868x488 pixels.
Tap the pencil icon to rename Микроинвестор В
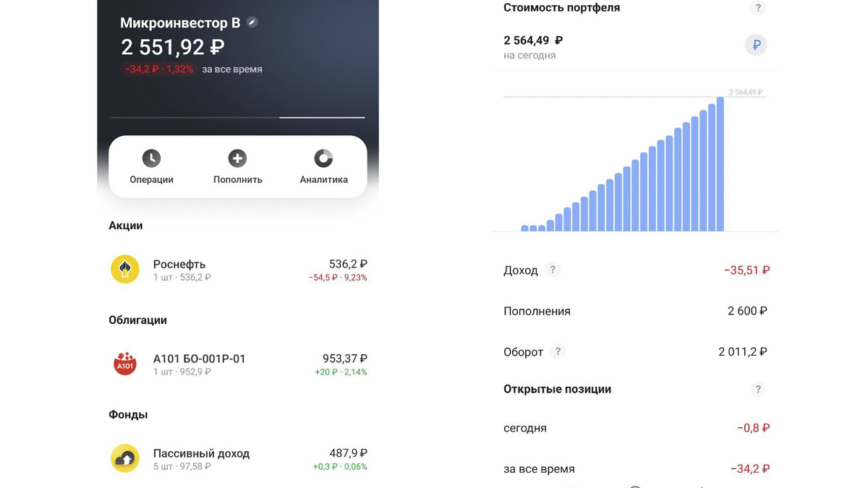251,22
